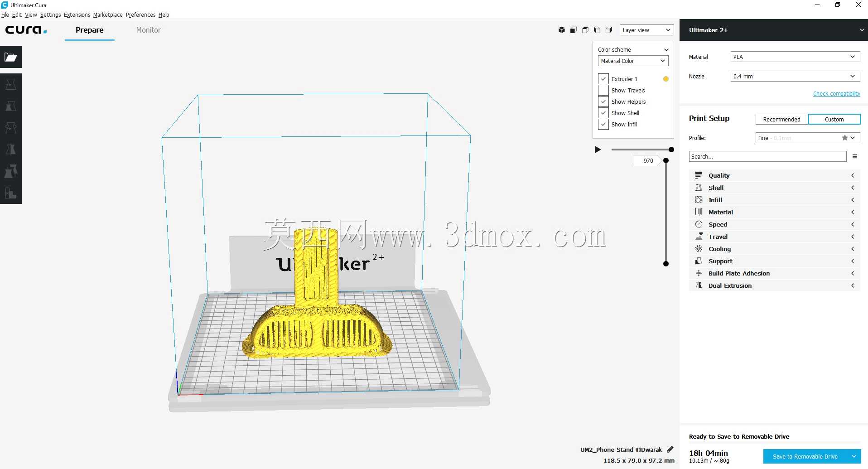This screenshot has height=469, width=868.
Task: Open the Material Color scheme dropdown
Action: (x=633, y=61)
